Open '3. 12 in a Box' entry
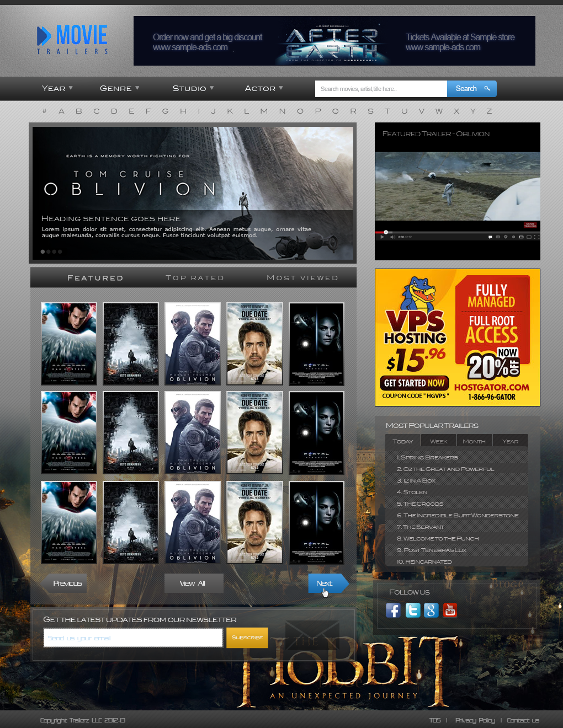Screen dimensions: 563x728 [x=456, y=480]
